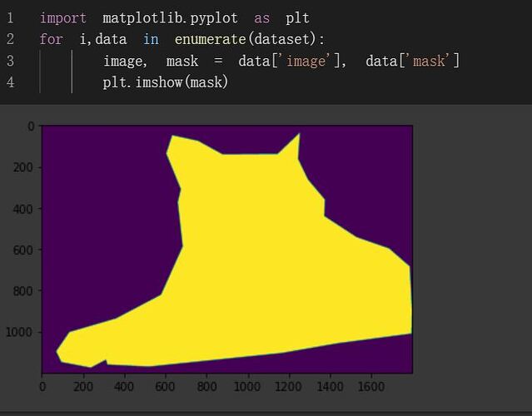Click the y-axis tick label 1000

[20, 332]
